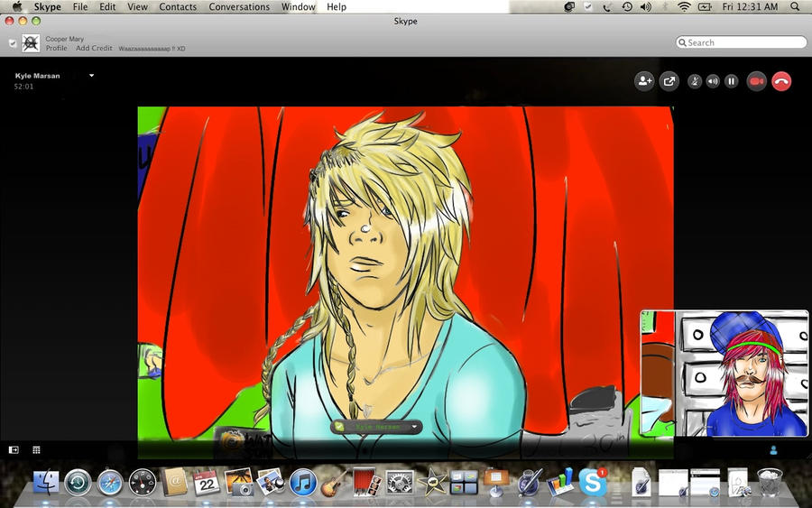Click the battery status icon
The image size is (812, 508).
[x=705, y=6]
